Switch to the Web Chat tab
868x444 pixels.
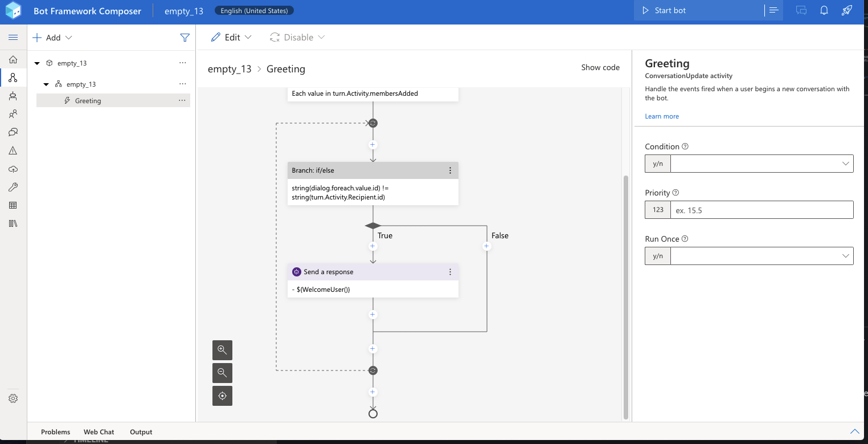click(x=99, y=432)
